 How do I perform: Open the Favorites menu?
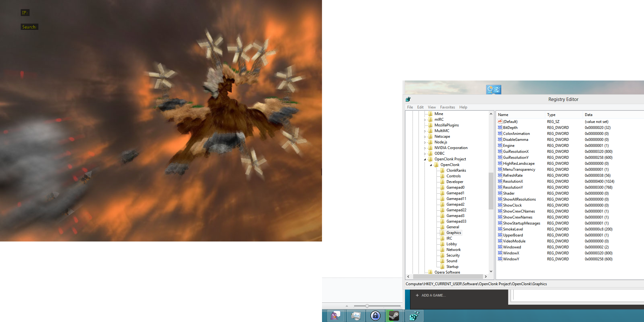pyautogui.click(x=447, y=107)
